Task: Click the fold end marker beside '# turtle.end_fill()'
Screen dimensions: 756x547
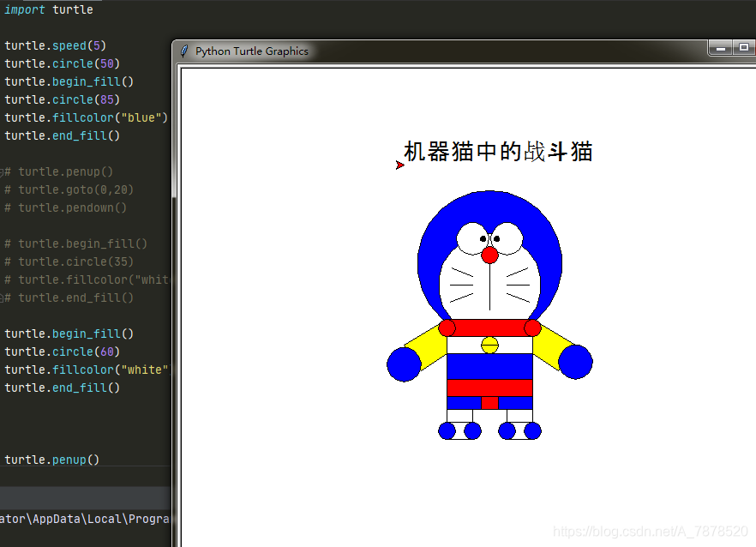Action: pos(2,298)
